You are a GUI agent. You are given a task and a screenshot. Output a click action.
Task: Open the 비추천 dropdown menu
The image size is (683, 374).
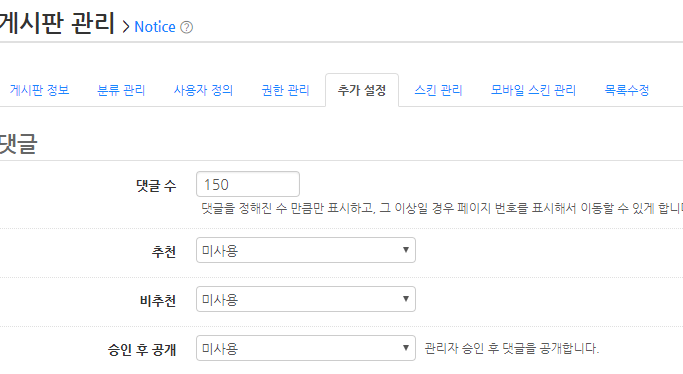pyautogui.click(x=306, y=299)
